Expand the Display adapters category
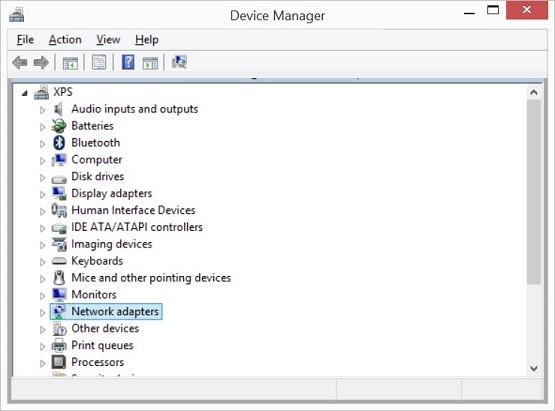 [x=42, y=194]
